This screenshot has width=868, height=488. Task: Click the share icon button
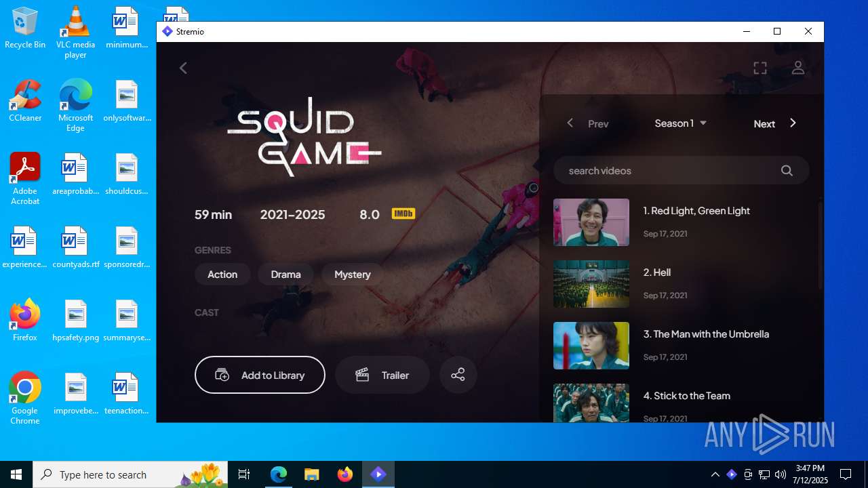pyautogui.click(x=458, y=375)
